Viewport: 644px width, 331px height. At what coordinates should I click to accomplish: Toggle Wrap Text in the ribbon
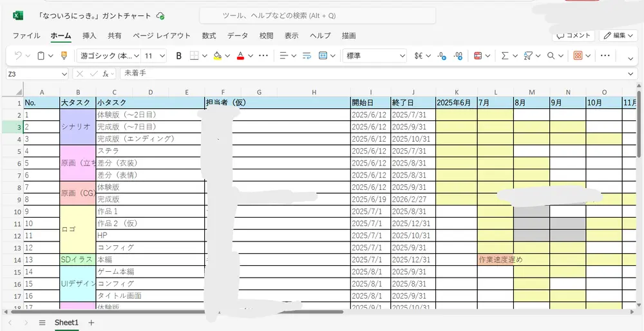tap(306, 56)
